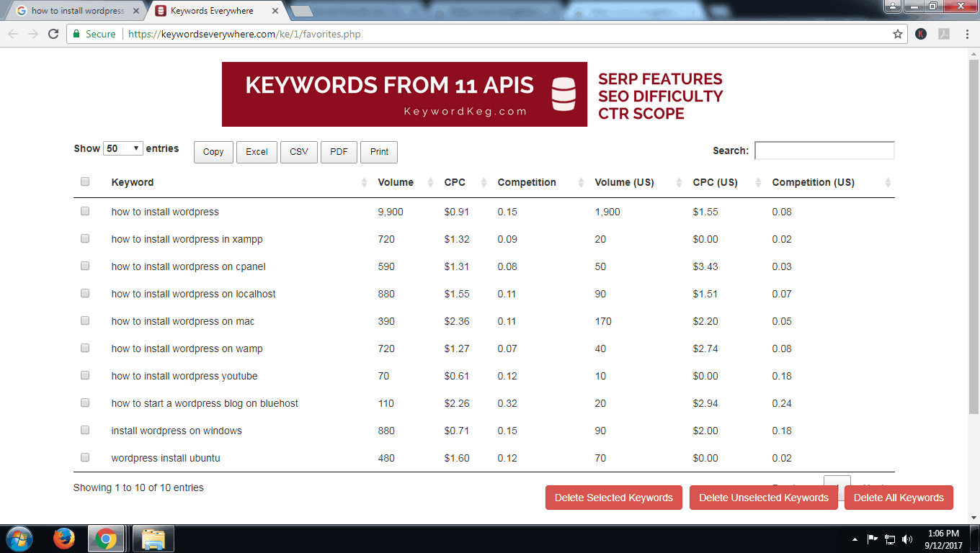
Task: Click the 'how to install wordpress on mac' keyword
Action: [183, 321]
